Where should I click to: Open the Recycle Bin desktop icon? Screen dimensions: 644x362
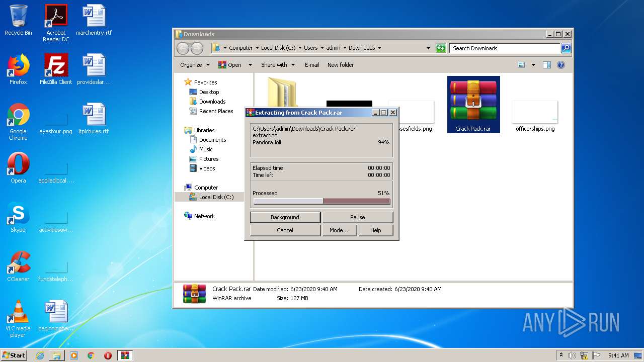pyautogui.click(x=18, y=20)
